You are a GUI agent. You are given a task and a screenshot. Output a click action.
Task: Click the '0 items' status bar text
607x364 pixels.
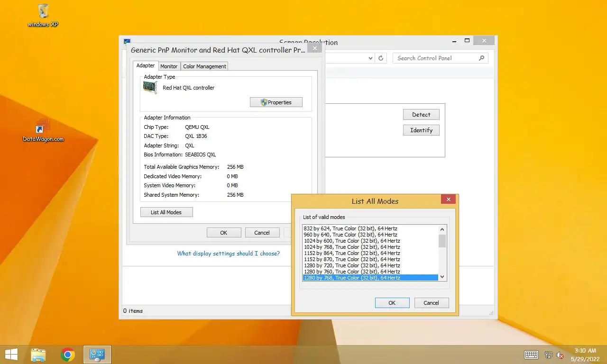(x=133, y=311)
